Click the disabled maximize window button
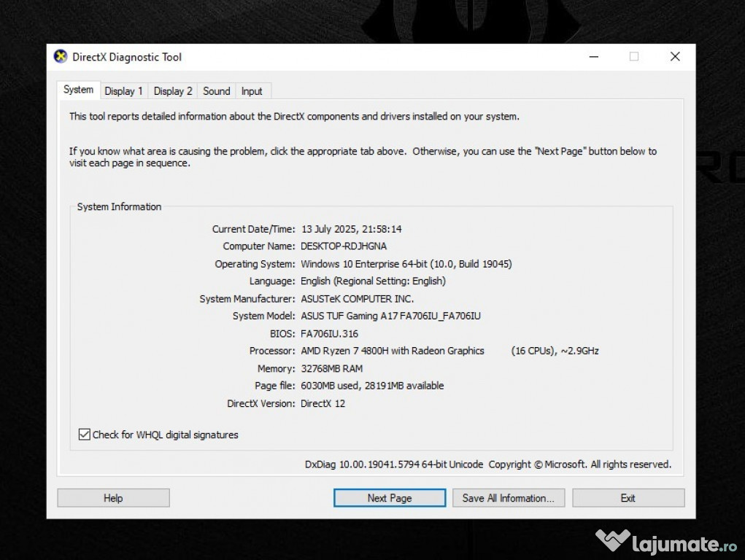Screen dimensions: 745x560 [x=634, y=57]
